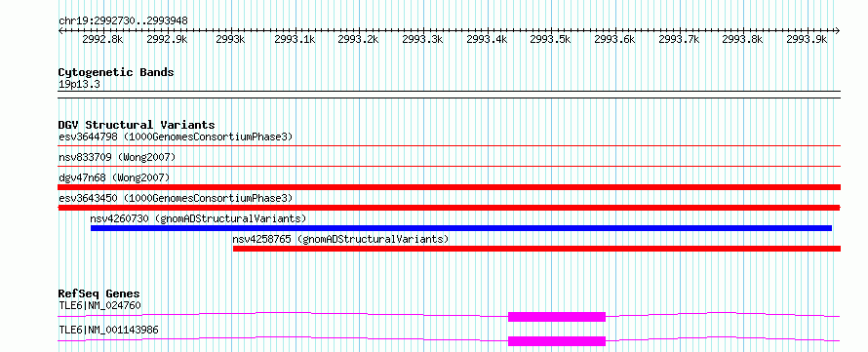Click ruler tick label 2992.9k
This screenshot has width=868, height=352.
[x=167, y=40]
